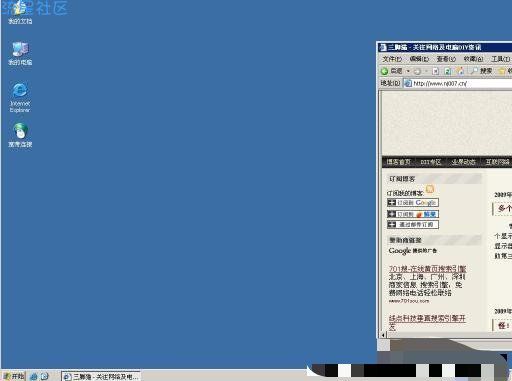Viewport: 512px width, 381px height.
Task: Open the Tools (工具) menu
Action: 501,59
